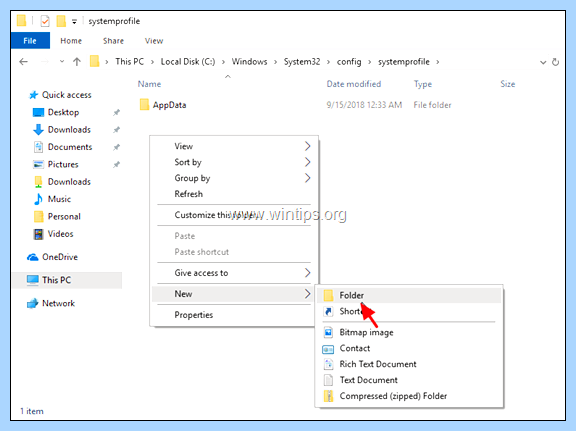Click Local Disk (C:) breadcrumb

(x=188, y=62)
